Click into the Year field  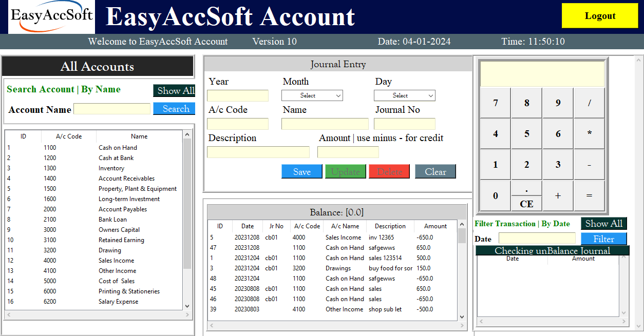(238, 96)
